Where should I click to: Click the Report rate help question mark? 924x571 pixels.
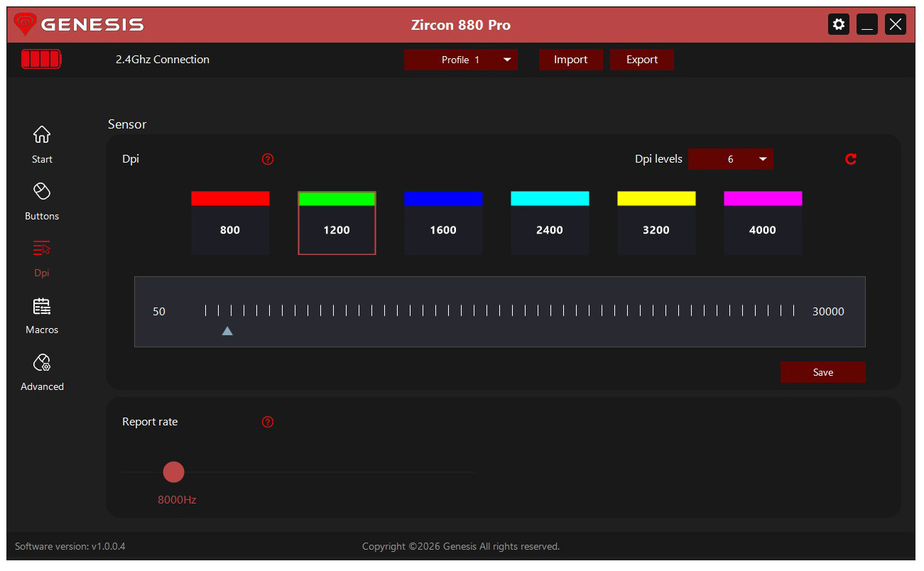(x=268, y=422)
